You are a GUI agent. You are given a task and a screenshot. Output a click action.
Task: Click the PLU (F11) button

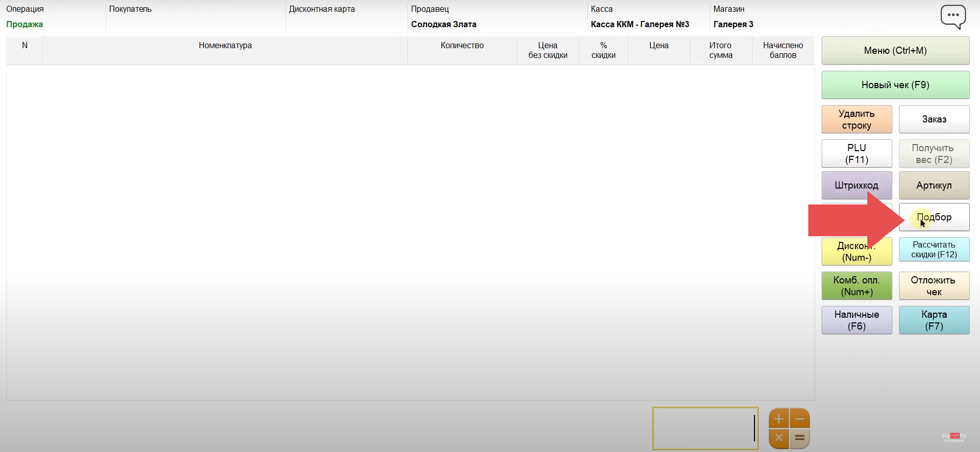(x=856, y=154)
